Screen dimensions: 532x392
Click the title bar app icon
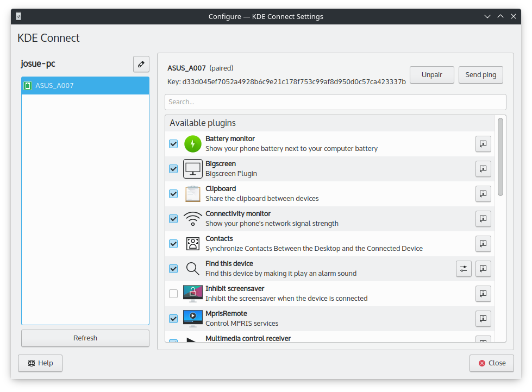18,16
